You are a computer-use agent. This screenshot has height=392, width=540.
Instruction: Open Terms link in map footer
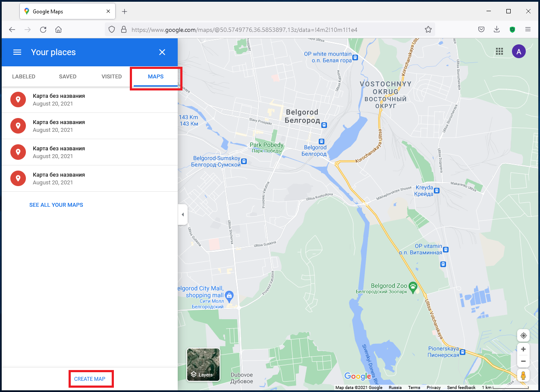tap(414, 388)
